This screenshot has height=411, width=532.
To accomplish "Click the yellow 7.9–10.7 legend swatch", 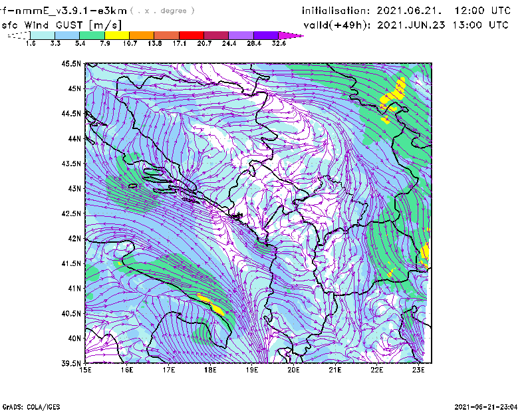I will pos(117,35).
